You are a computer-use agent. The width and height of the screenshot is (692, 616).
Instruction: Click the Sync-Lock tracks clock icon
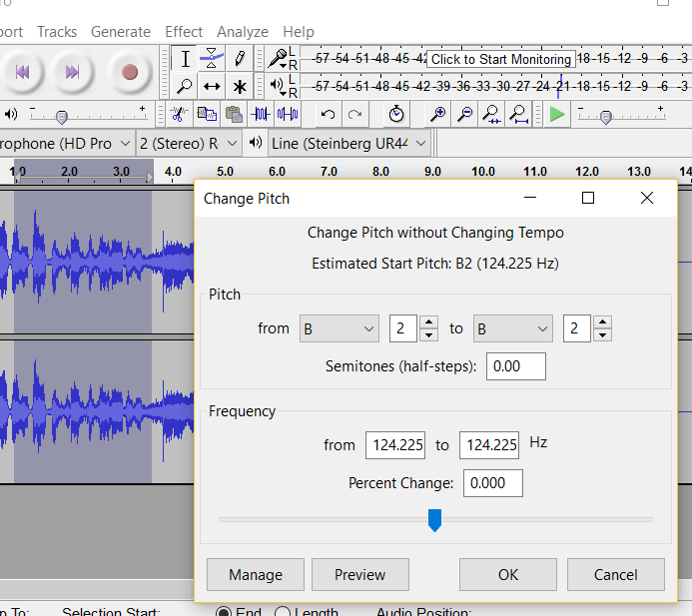click(x=396, y=114)
